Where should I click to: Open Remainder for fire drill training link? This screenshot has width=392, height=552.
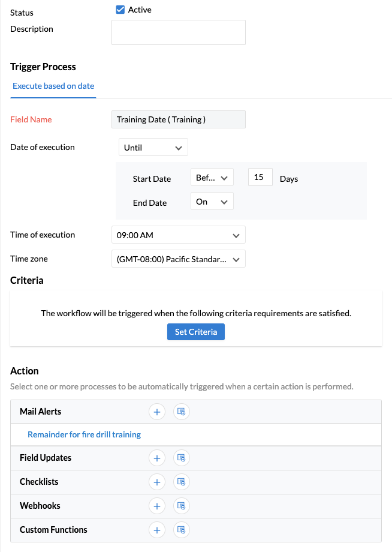(85, 434)
